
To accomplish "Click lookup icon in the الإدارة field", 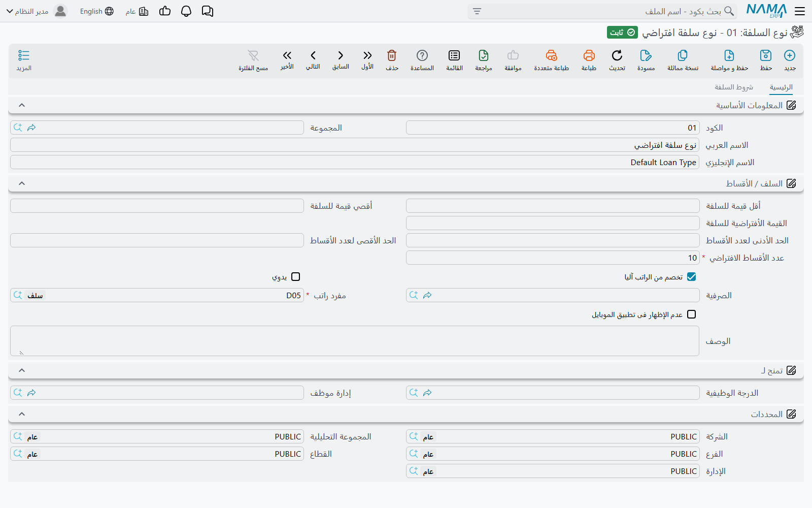I will coord(414,471).
